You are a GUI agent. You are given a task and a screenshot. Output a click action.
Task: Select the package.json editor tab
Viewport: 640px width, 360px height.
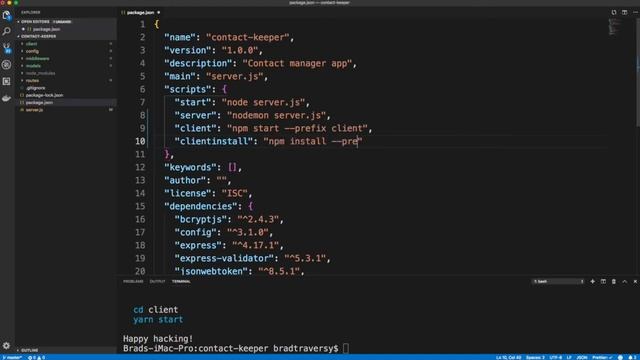pyautogui.click(x=140, y=13)
